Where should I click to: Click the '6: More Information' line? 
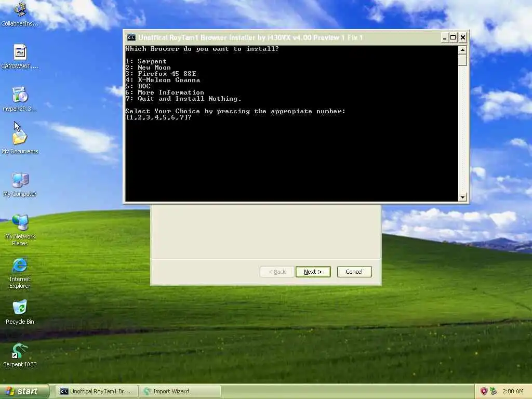(x=165, y=92)
